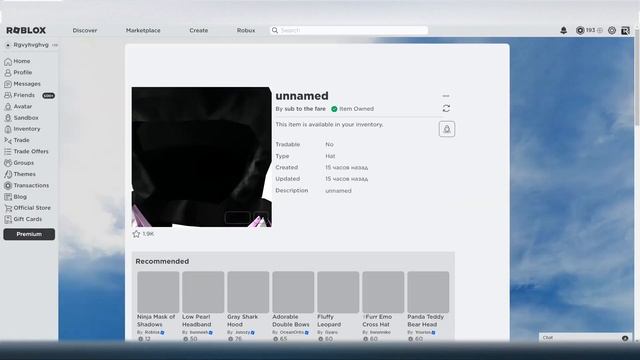Open Messages in sidebar
This screenshot has height=360, width=640.
coord(22,84)
